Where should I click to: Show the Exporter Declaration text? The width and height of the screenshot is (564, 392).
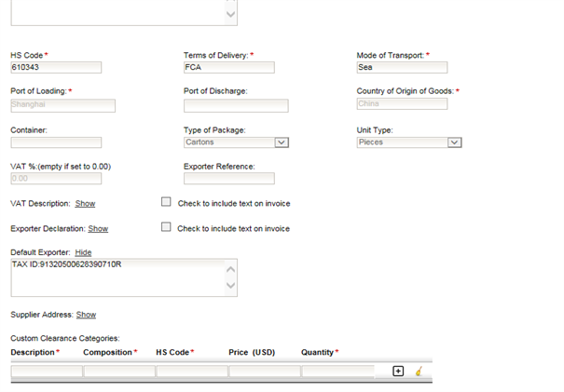(98, 228)
